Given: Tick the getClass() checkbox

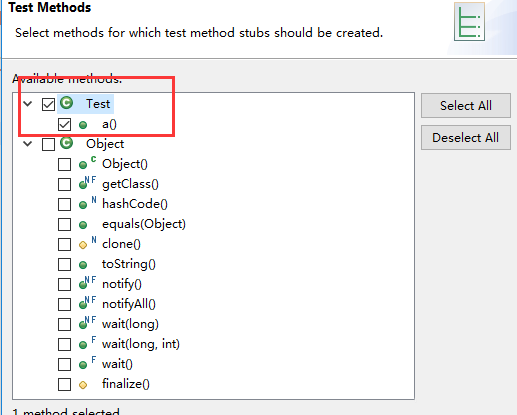Looking at the screenshot, I should pyautogui.click(x=64, y=184).
